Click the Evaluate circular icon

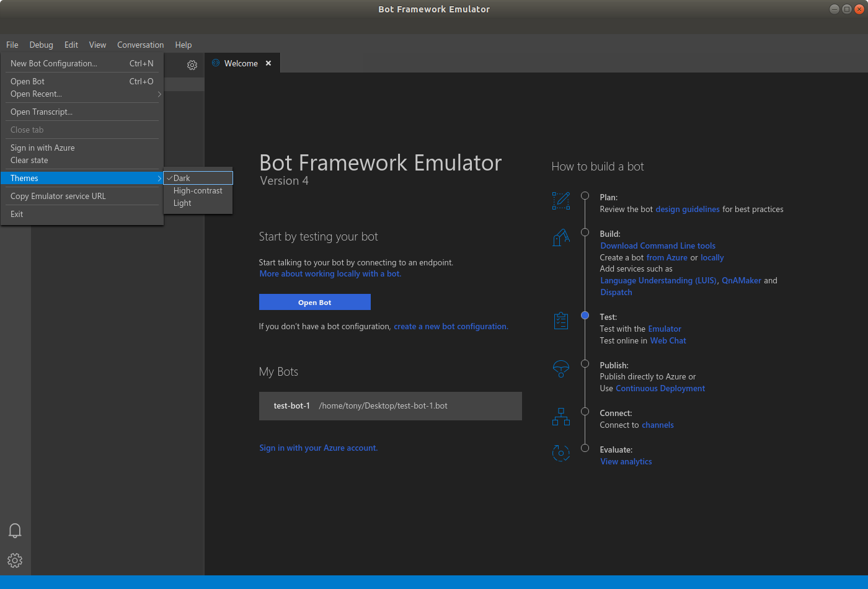[561, 453]
